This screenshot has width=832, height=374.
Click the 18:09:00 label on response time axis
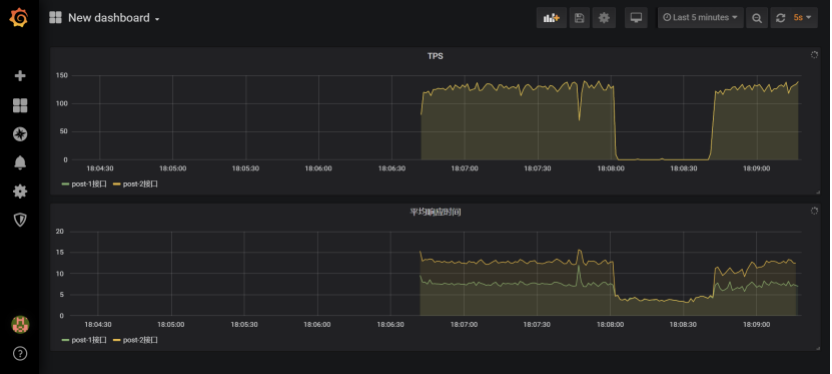[757, 324]
